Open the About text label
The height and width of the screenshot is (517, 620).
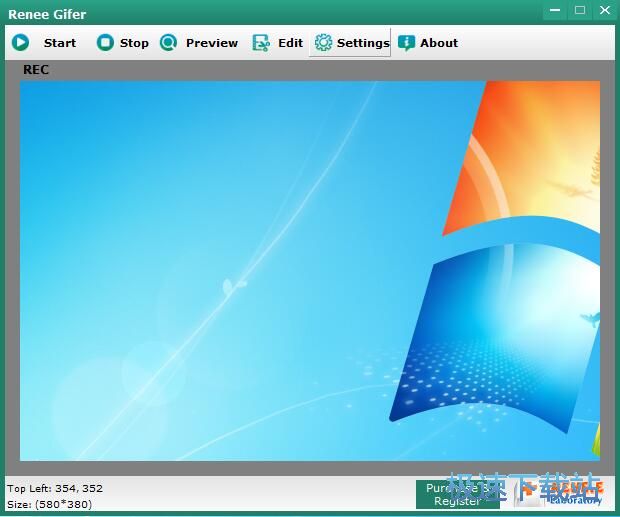[x=439, y=43]
